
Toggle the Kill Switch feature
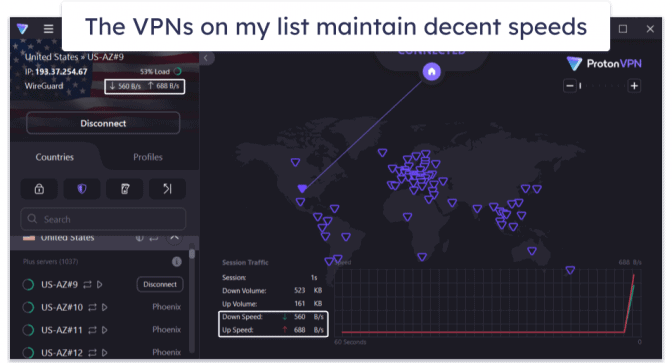point(125,189)
